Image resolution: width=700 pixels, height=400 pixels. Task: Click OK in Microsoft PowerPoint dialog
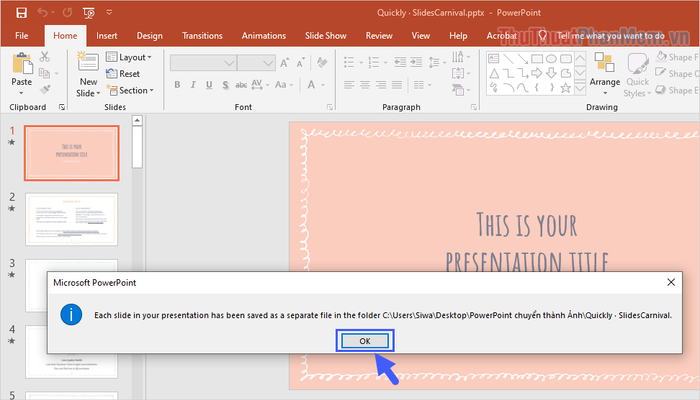(x=365, y=341)
